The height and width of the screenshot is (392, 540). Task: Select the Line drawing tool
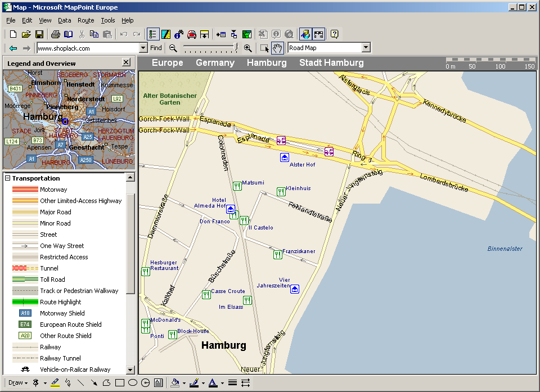[x=80, y=382]
